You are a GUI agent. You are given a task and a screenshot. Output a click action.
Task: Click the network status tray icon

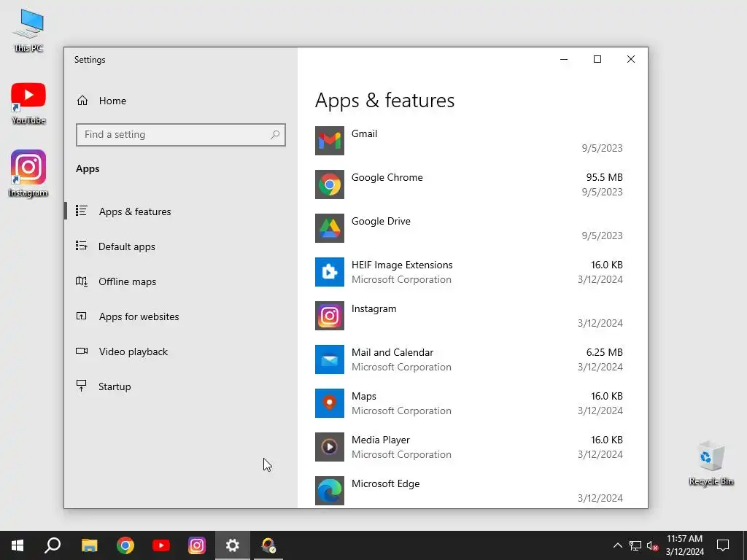(635, 545)
